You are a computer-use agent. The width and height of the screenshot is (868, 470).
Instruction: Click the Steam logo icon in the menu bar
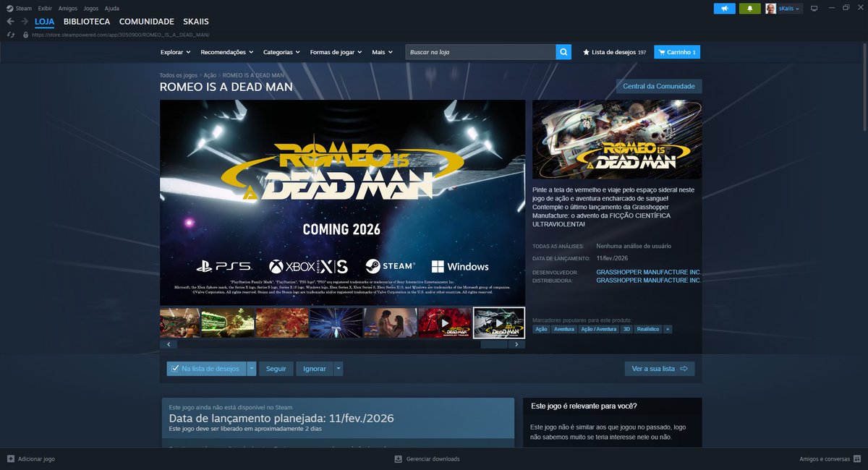[10, 8]
